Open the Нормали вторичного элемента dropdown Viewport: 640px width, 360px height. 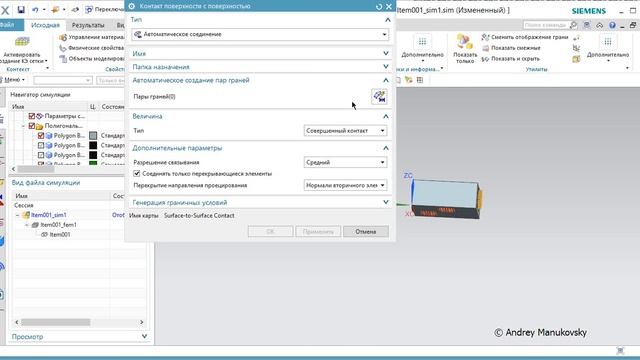(345, 185)
